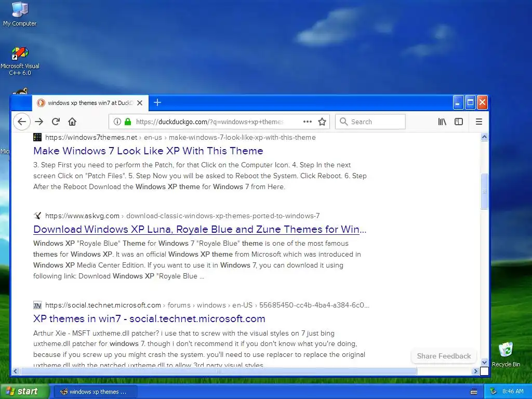The width and height of the screenshot is (532, 399).
Task: Click the TechNet TN favicon
Action: click(37, 305)
